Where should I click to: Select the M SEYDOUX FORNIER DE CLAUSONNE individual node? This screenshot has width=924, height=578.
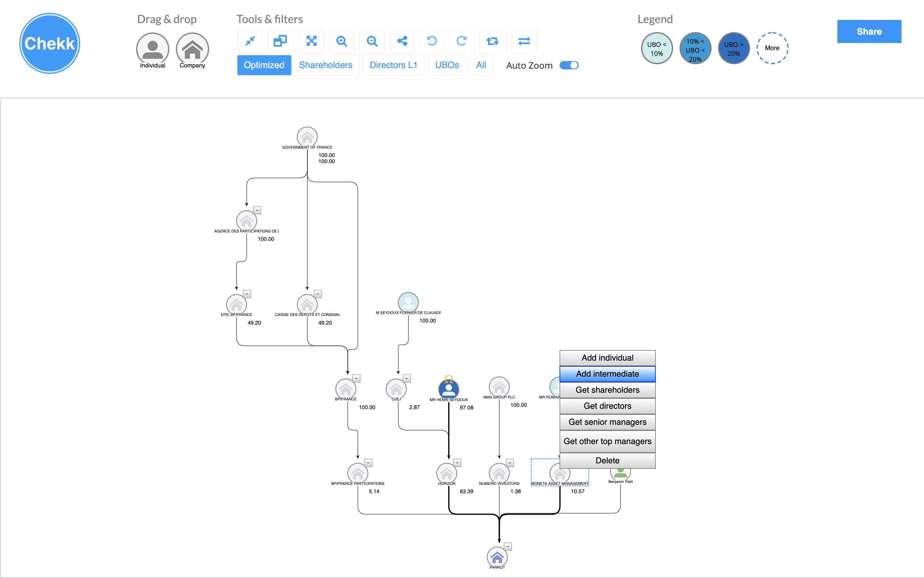click(408, 302)
